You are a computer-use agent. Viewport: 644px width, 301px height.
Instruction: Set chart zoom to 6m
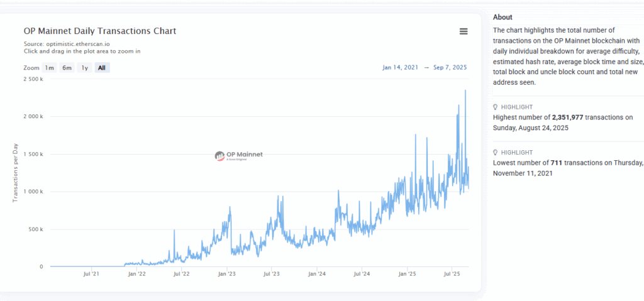point(67,68)
